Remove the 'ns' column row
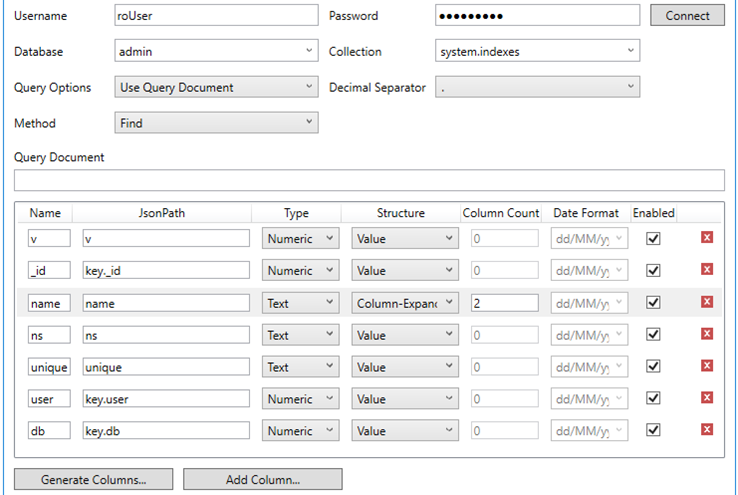The image size is (738, 495). (706, 334)
